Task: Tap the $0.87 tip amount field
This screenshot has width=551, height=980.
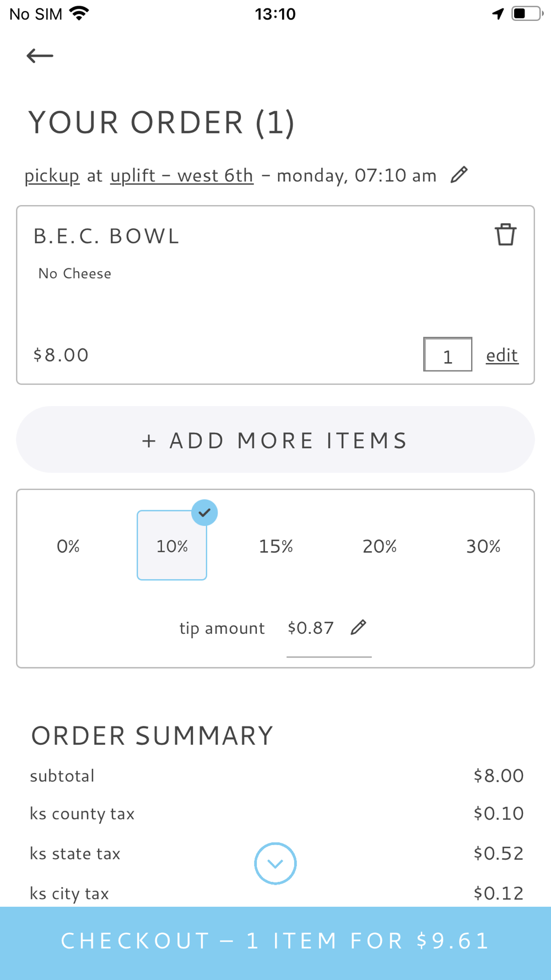Action: point(311,628)
